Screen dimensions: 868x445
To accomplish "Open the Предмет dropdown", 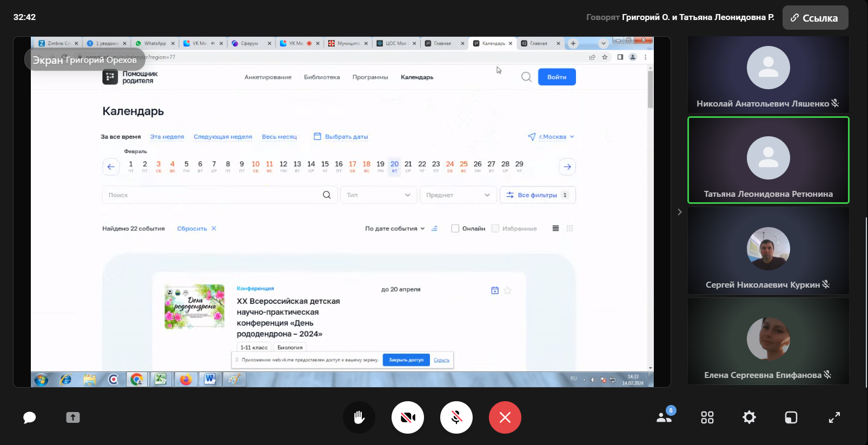I will click(458, 195).
